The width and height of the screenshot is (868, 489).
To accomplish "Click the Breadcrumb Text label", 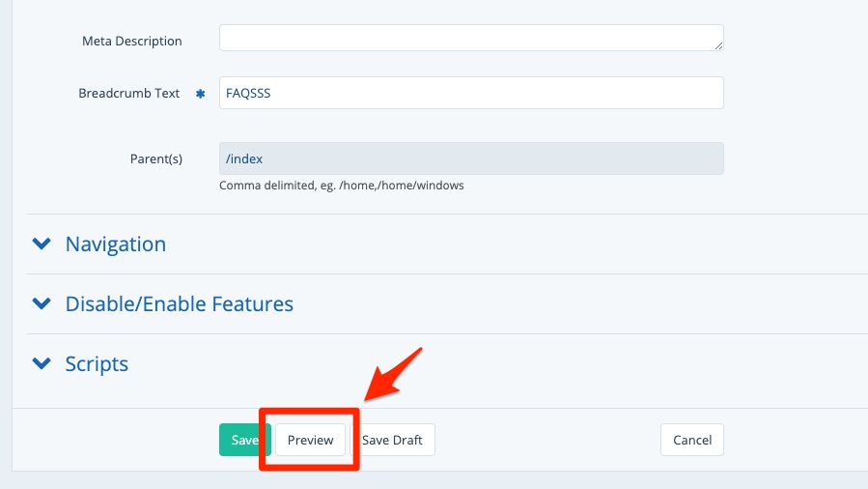I will [x=129, y=94].
